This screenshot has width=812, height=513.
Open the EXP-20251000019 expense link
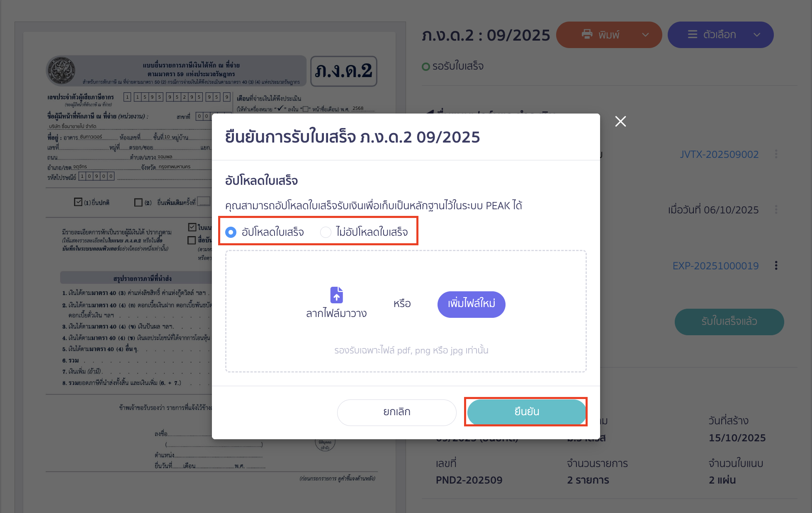pos(716,265)
